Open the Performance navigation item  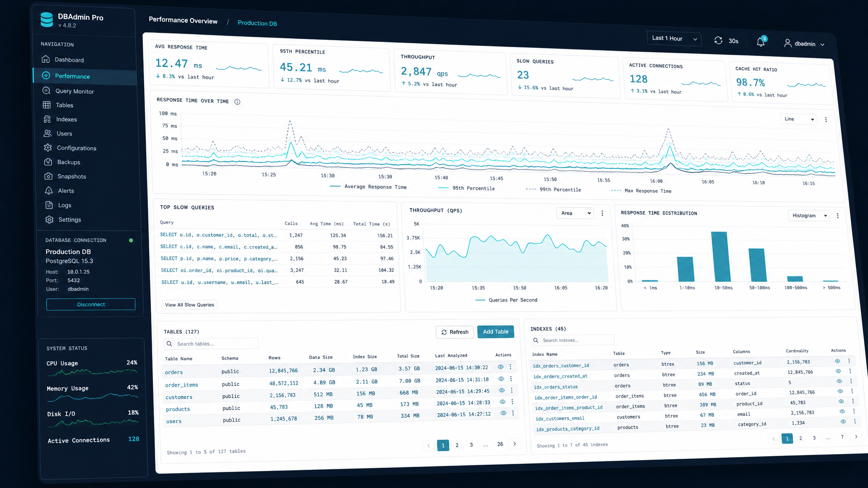coord(85,76)
